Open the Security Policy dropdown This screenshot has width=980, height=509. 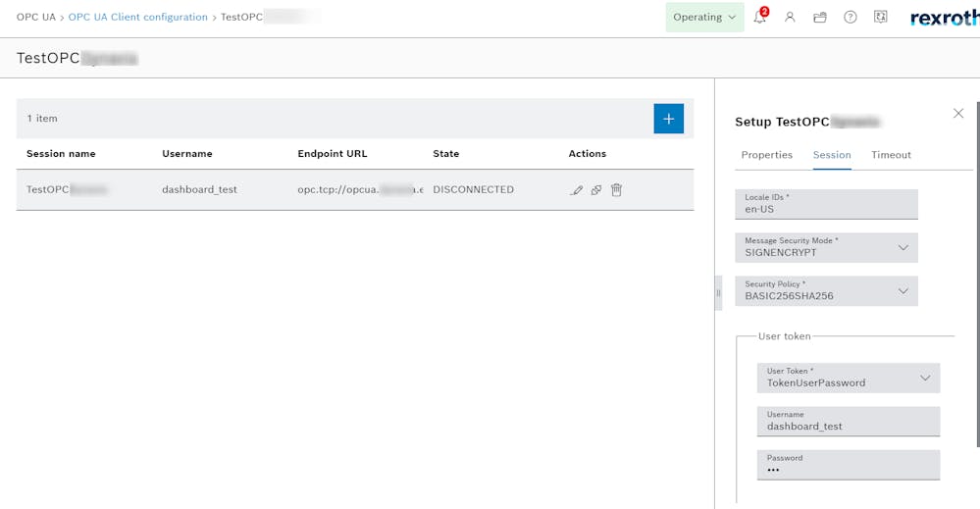click(x=826, y=291)
